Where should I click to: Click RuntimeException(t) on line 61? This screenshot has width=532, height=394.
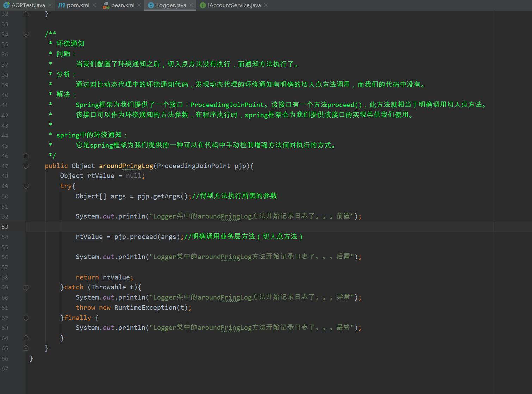click(151, 308)
